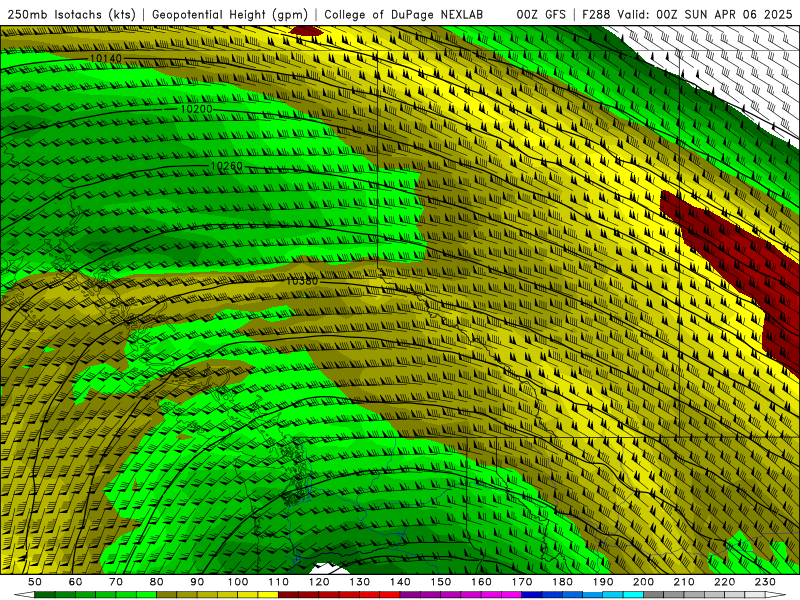The width and height of the screenshot is (800, 600).
Task: Click the bright magenta swatch ending at 170
Action: 511,595
